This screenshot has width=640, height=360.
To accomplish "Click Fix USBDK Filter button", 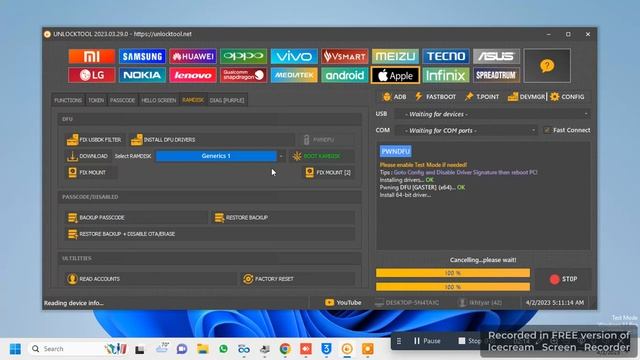I will 95,140.
